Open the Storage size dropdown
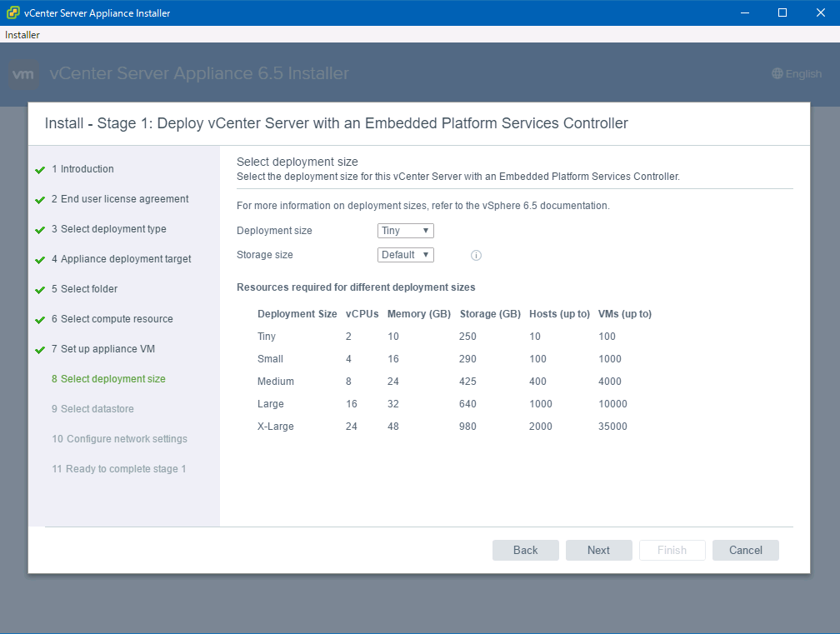Screen dimensions: 840x634 point(406,255)
